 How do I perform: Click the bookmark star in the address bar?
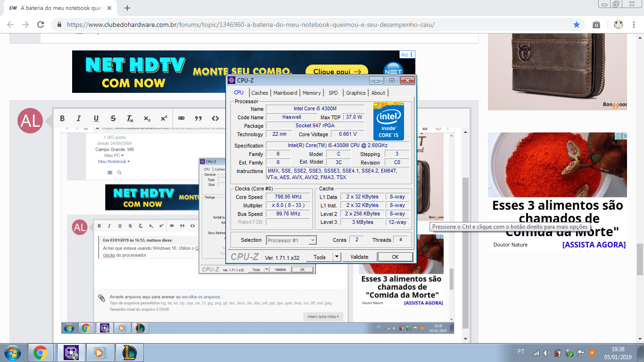pos(576,25)
